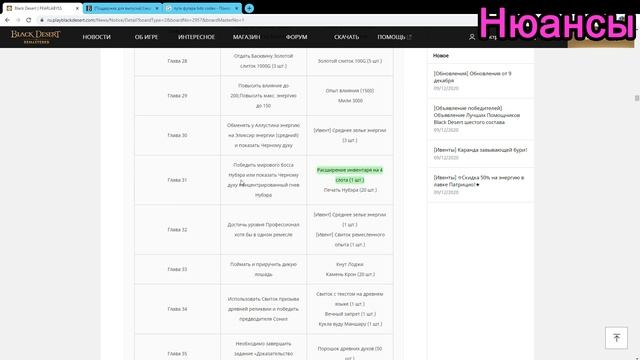Click the user account icon
This screenshot has height=360, width=640.
[x=472, y=37]
